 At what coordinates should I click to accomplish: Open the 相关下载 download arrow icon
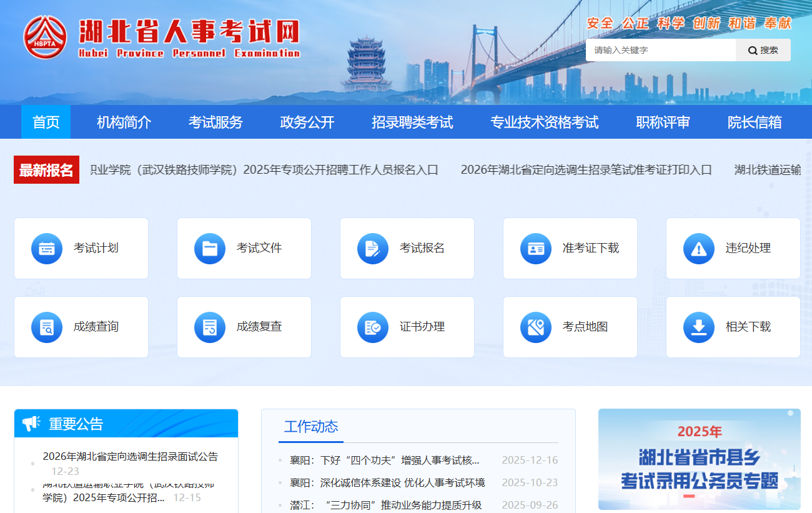point(699,327)
